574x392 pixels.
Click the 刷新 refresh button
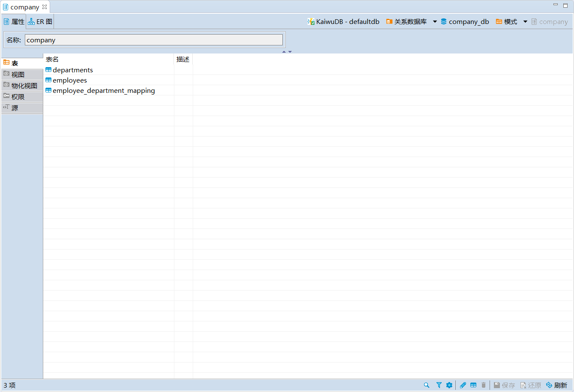coord(556,385)
